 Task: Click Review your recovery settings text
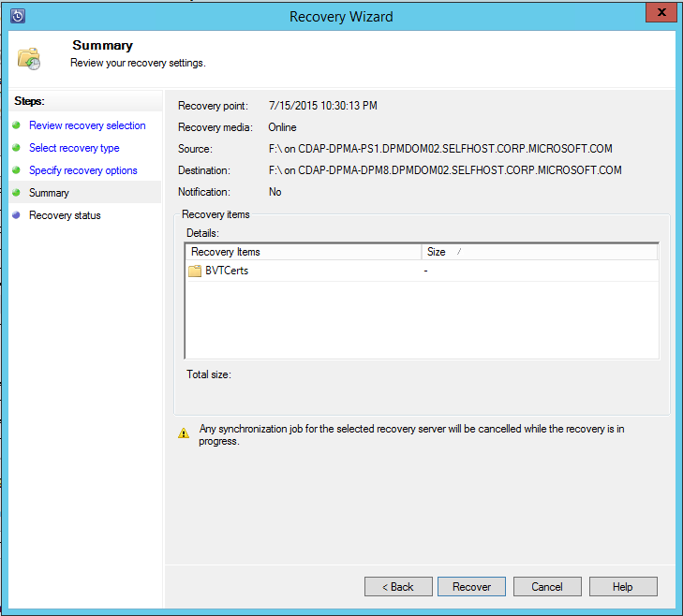[138, 63]
